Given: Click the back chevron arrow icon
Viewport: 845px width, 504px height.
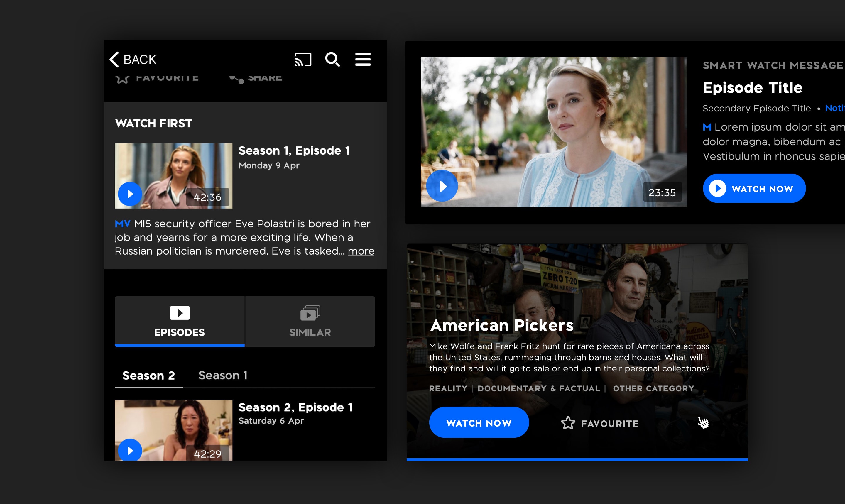Looking at the screenshot, I should tap(114, 60).
